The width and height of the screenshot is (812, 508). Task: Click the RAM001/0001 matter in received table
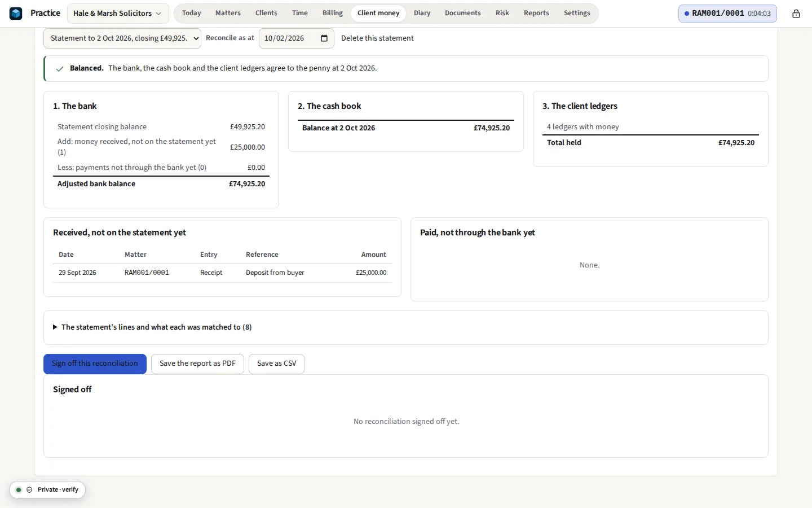[147, 273]
